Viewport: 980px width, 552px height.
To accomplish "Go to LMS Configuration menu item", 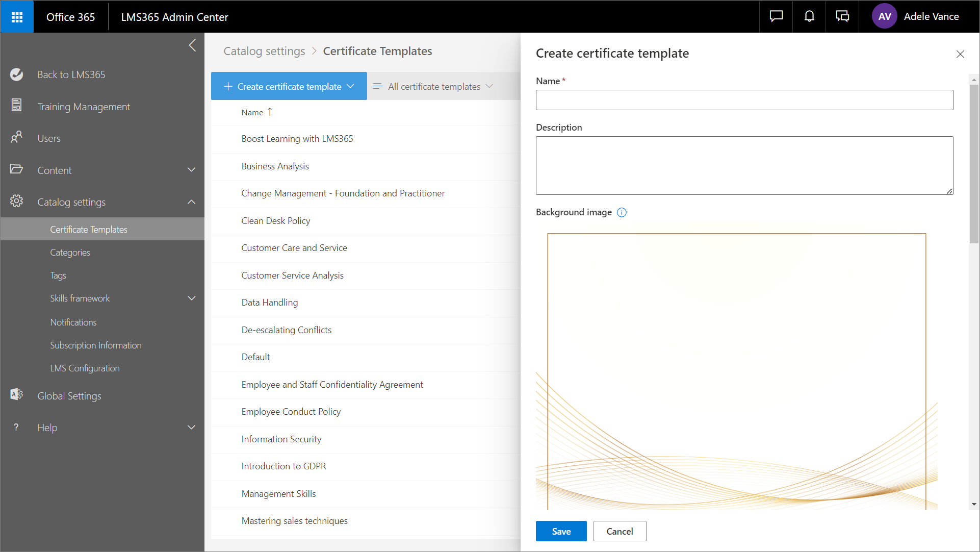I will (85, 368).
